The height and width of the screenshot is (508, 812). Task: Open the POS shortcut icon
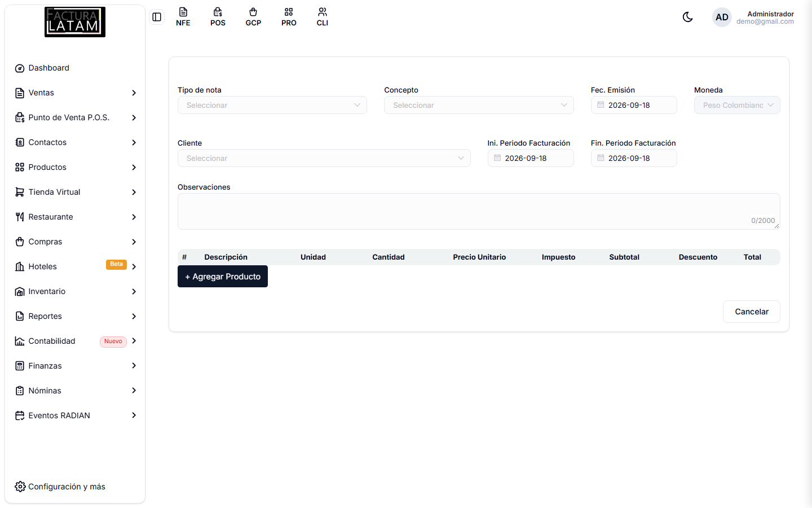[218, 17]
